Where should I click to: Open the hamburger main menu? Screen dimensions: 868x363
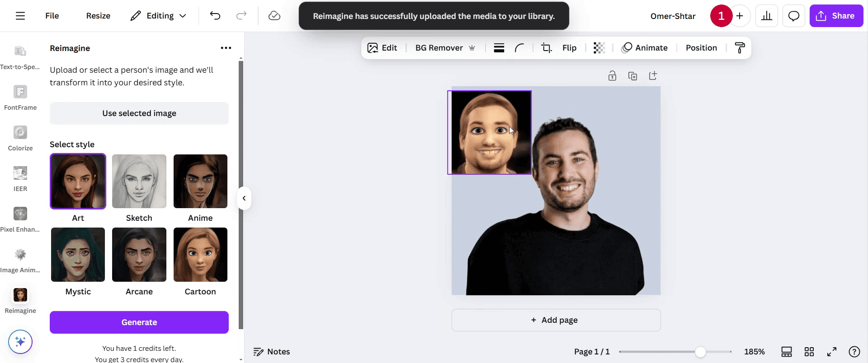pos(20,16)
